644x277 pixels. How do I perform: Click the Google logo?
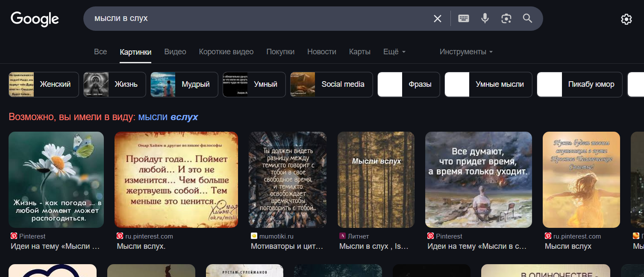(35, 19)
